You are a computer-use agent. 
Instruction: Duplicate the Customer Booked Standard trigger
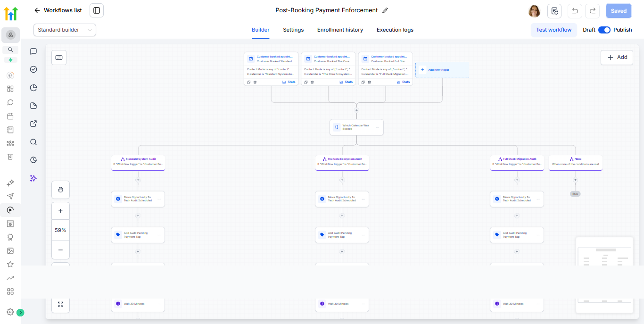click(249, 82)
